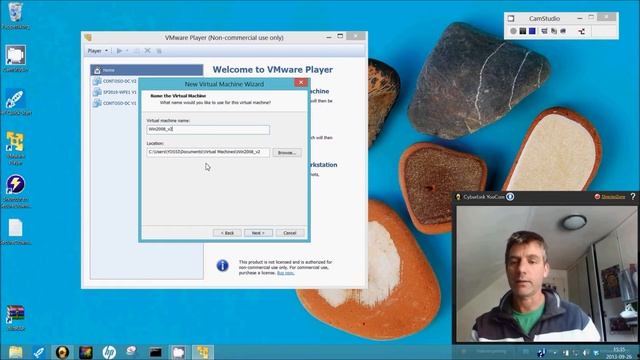Select the SP2010 virtual machine entry

(x=115, y=92)
